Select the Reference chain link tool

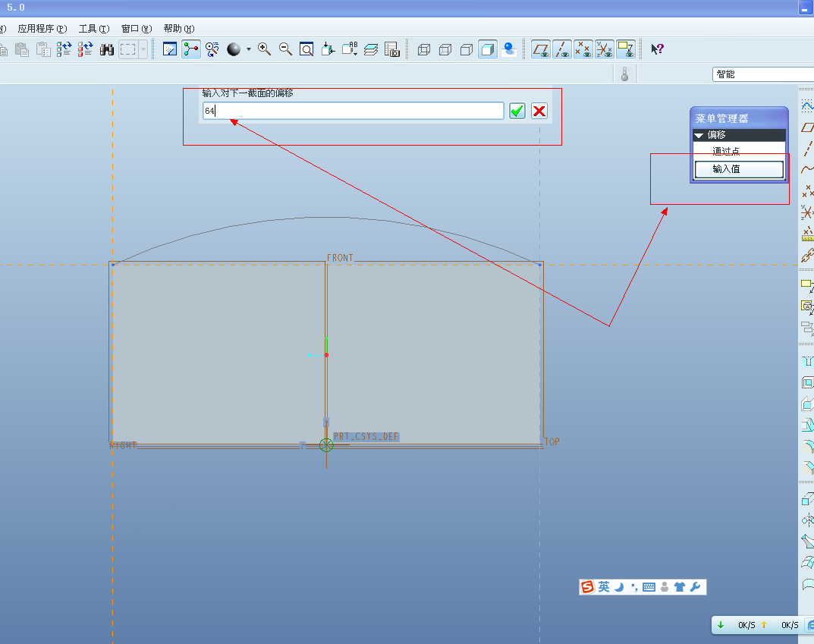click(x=807, y=256)
